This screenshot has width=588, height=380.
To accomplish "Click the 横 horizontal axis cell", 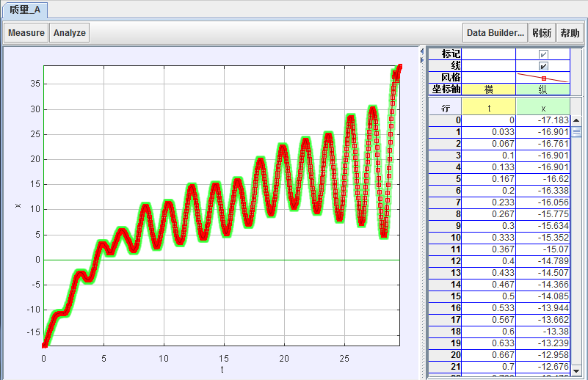I will click(489, 89).
